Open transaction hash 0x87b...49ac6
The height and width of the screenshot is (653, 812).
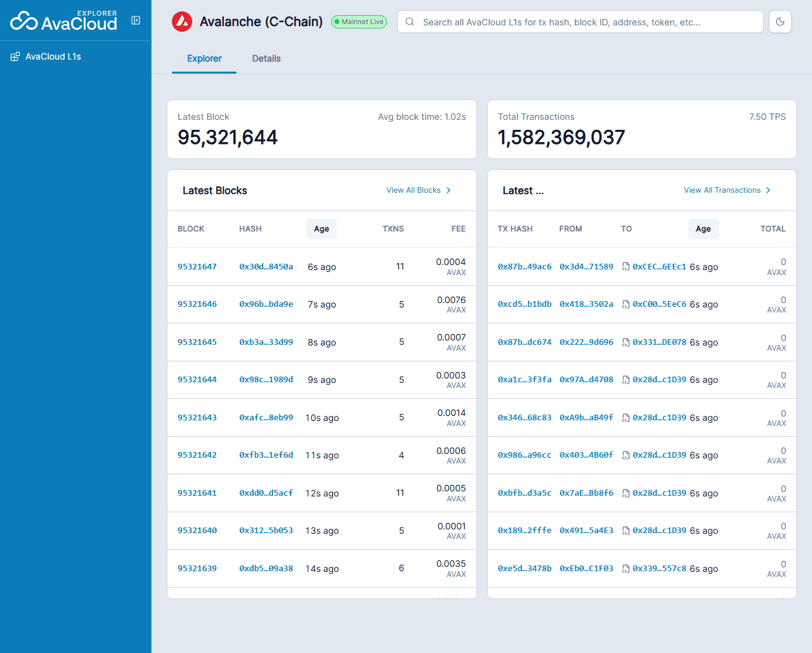point(525,267)
